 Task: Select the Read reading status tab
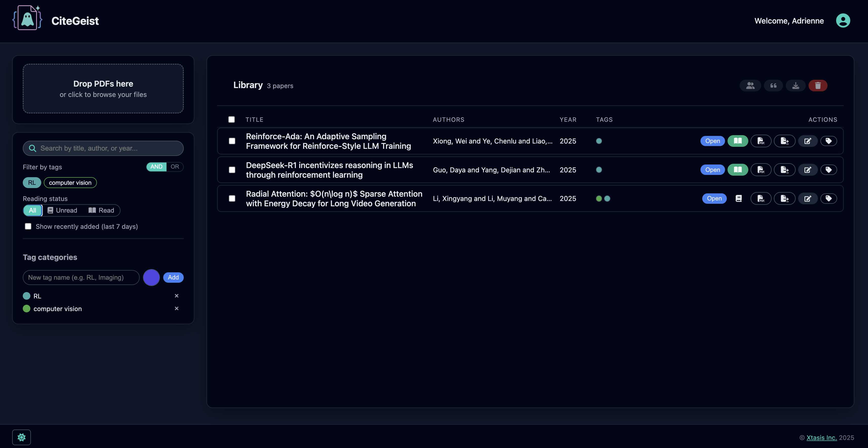(x=102, y=210)
